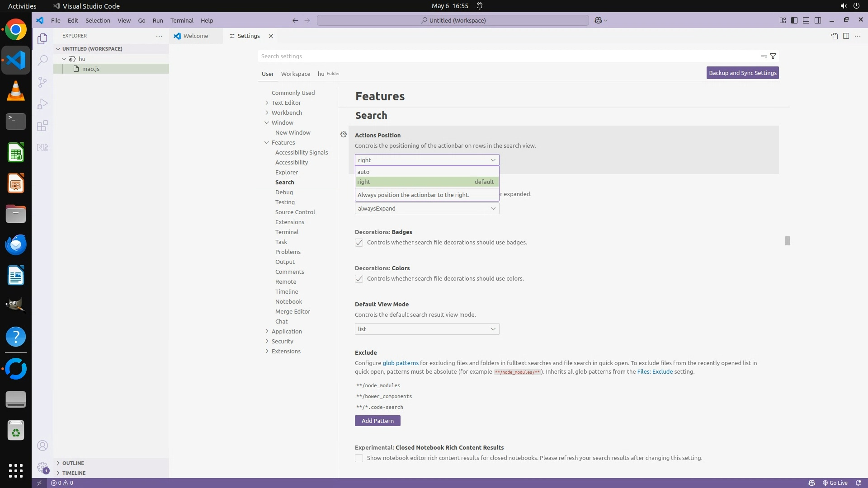Open the Terminal menu

click(x=182, y=20)
